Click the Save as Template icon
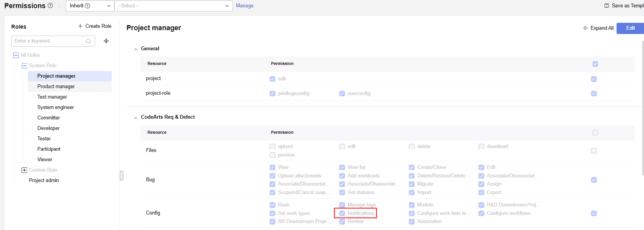 [x=606, y=6]
